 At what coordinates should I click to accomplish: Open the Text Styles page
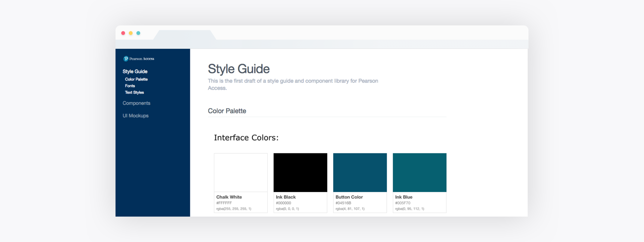click(134, 92)
